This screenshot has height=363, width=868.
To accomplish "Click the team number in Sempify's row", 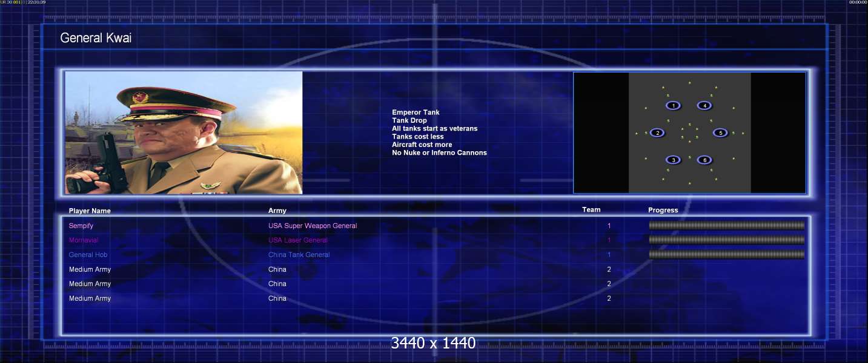I will point(609,226).
